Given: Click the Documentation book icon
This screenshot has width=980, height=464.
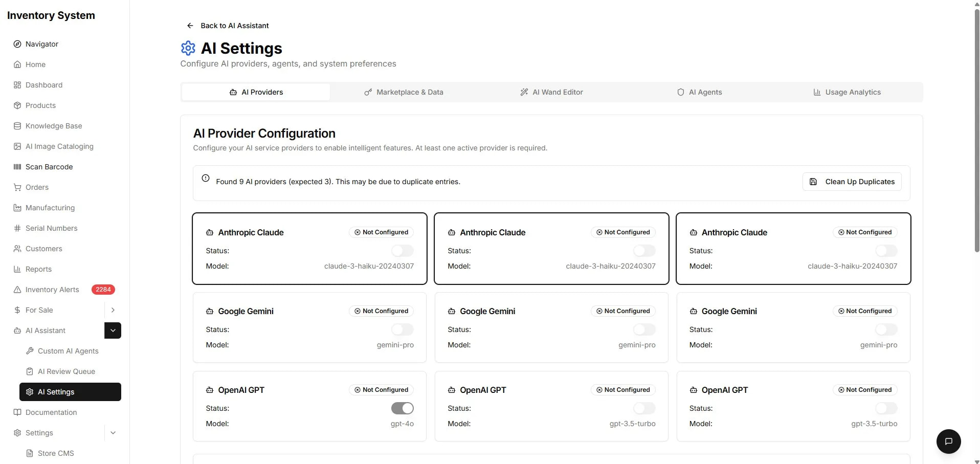Looking at the screenshot, I should pos(17,412).
